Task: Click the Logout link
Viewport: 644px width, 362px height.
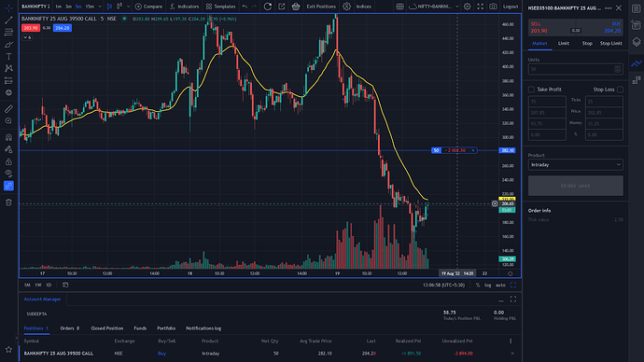Action: click(x=511, y=7)
